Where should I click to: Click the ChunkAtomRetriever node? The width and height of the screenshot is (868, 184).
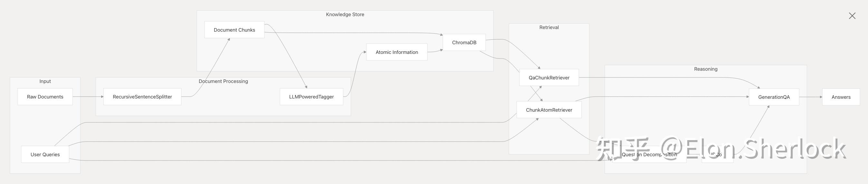tap(549, 110)
